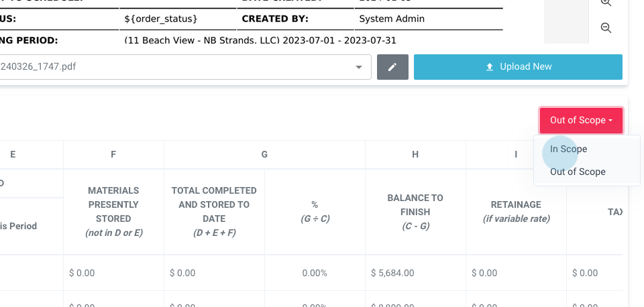Click the Upload New button

point(518,67)
